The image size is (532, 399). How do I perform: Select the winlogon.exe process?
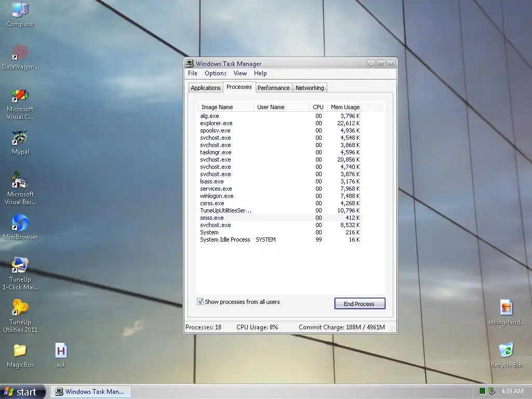pyautogui.click(x=280, y=196)
